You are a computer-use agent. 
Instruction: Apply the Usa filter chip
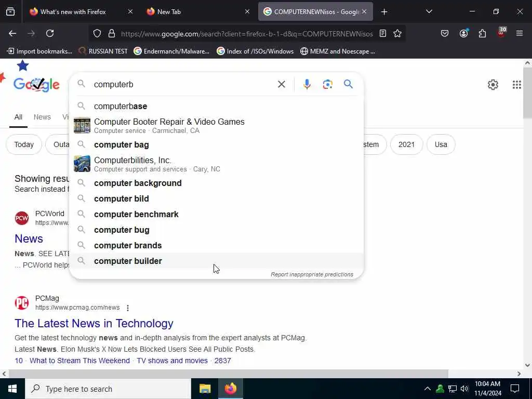(441, 144)
